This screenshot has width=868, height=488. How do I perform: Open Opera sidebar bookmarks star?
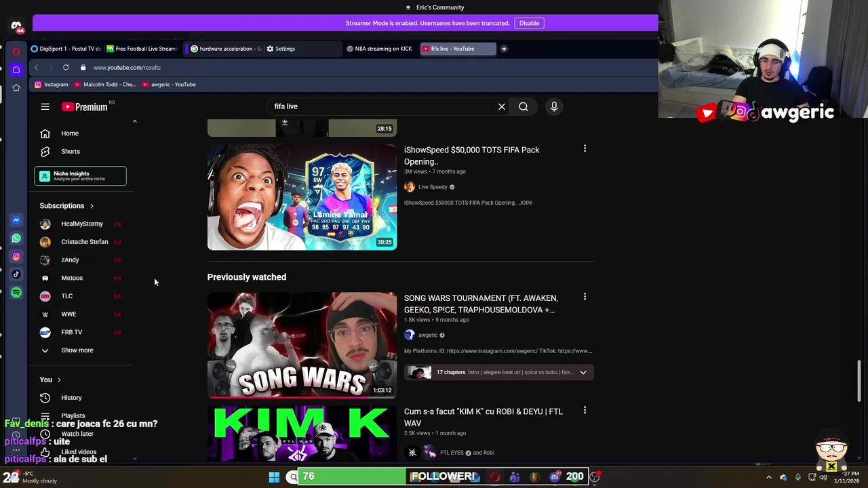coord(16,87)
